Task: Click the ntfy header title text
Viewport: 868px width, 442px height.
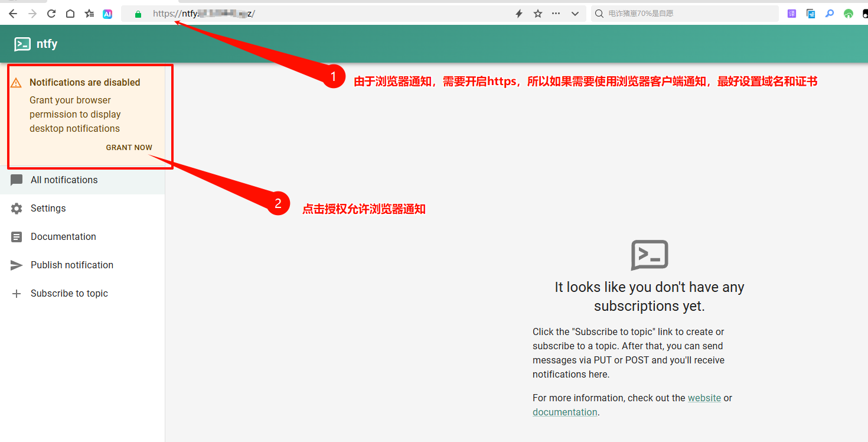Action: click(x=47, y=44)
